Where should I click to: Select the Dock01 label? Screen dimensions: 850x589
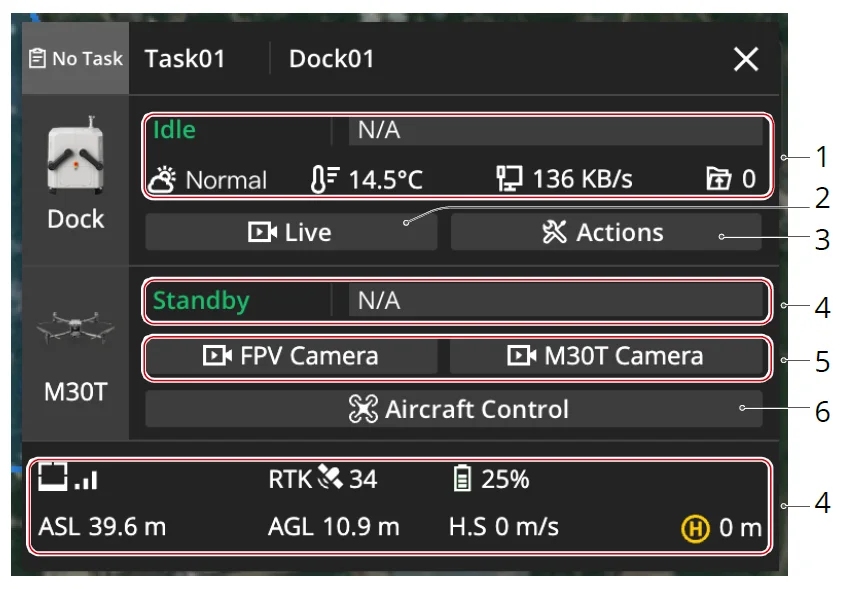tap(331, 59)
